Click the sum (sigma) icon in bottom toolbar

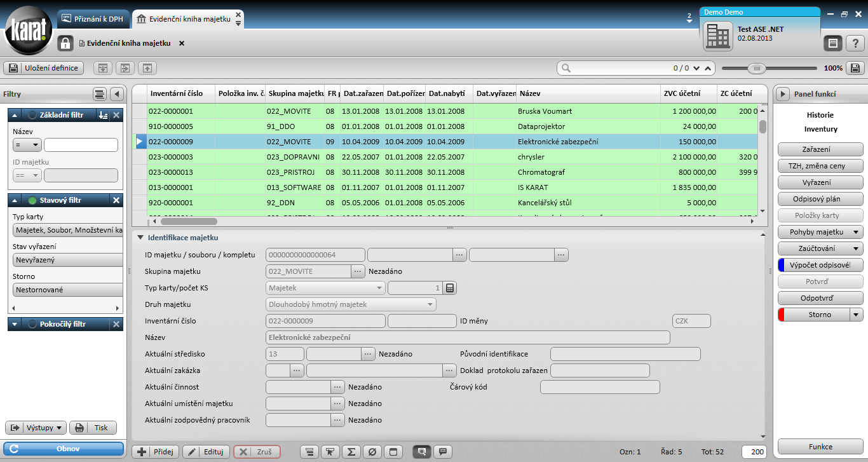click(x=351, y=452)
